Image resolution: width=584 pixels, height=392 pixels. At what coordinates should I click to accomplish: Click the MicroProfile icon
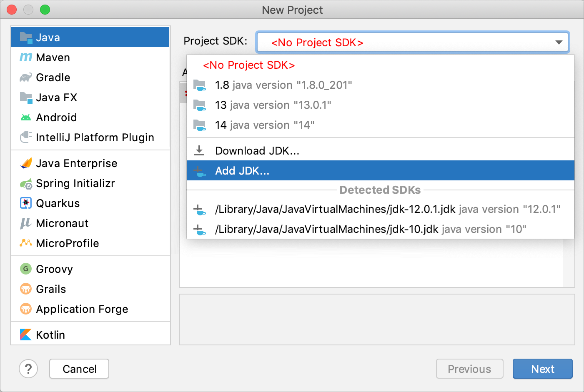coord(26,242)
